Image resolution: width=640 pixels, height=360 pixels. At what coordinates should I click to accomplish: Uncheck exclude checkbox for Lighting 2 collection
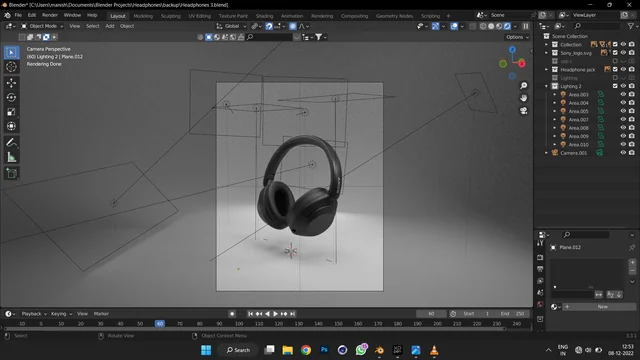(615, 86)
